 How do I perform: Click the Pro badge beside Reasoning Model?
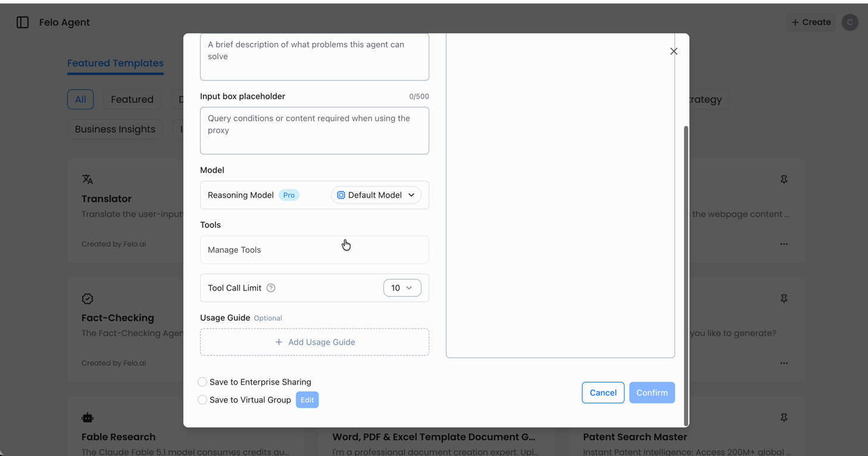click(289, 195)
